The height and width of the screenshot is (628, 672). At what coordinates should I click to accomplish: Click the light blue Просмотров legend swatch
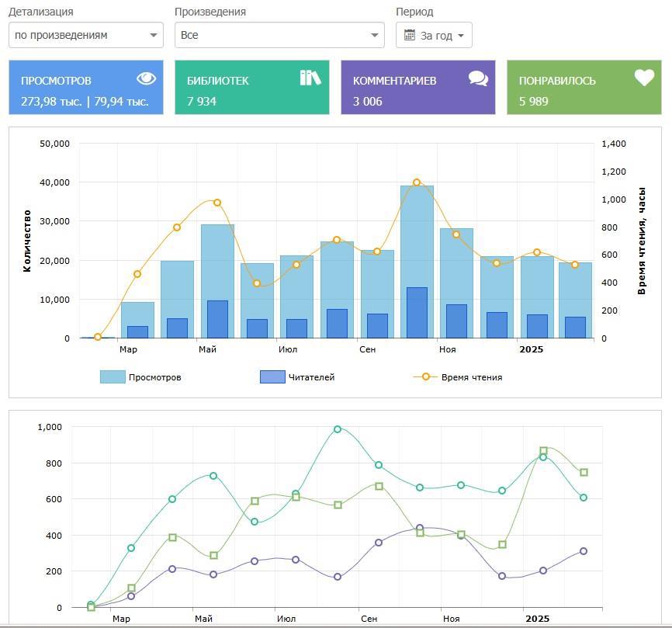point(113,377)
